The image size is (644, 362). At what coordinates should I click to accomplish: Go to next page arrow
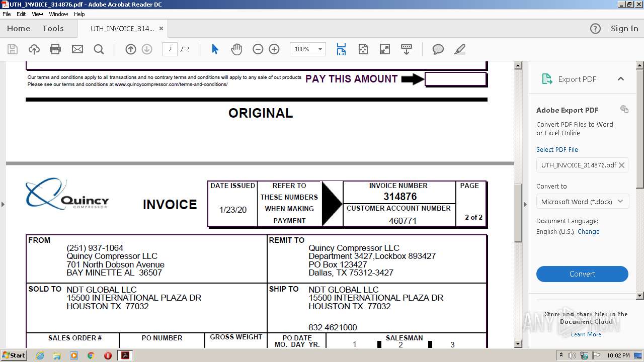click(x=147, y=49)
